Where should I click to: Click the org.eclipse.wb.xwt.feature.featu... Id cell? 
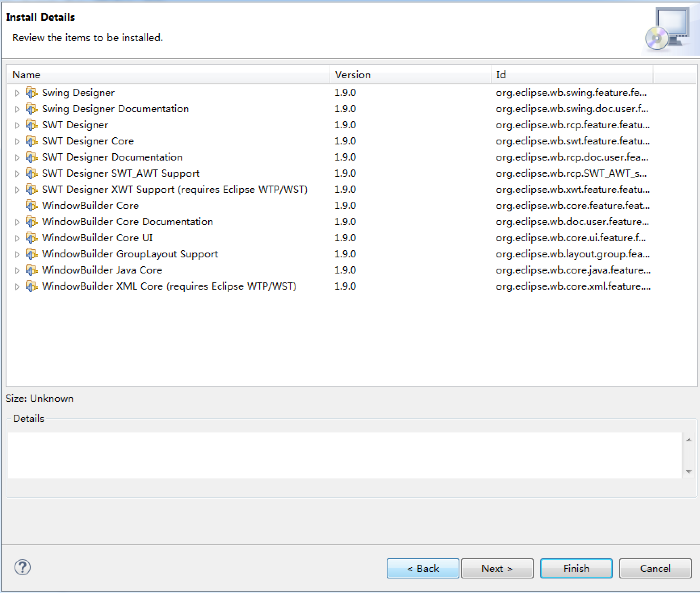pos(573,190)
